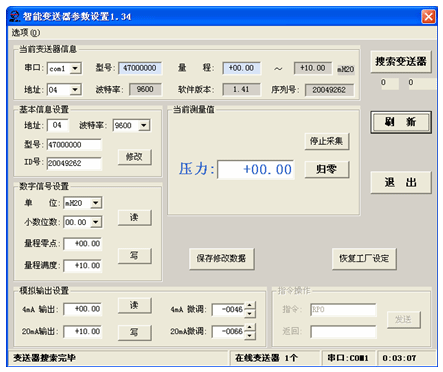Increase the 4mA 微调 spinner value
Image resolution: width=443 pixels, height=372 pixels.
click(x=250, y=305)
